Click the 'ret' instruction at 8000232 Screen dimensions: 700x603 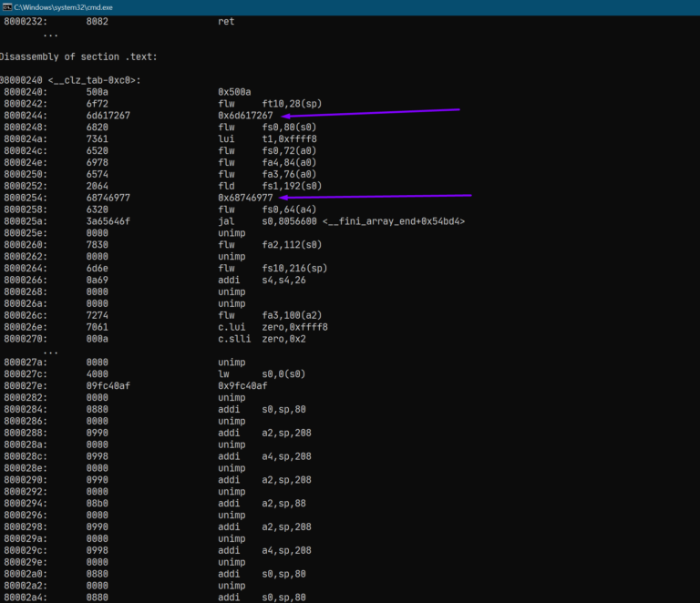226,22
